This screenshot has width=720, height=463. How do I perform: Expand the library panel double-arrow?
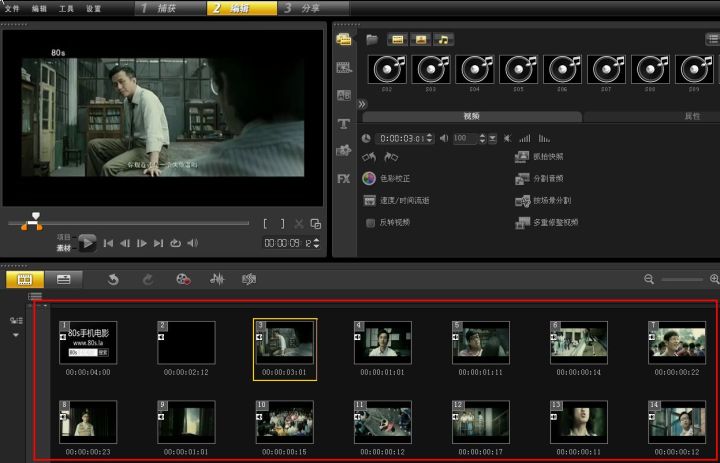coord(362,104)
